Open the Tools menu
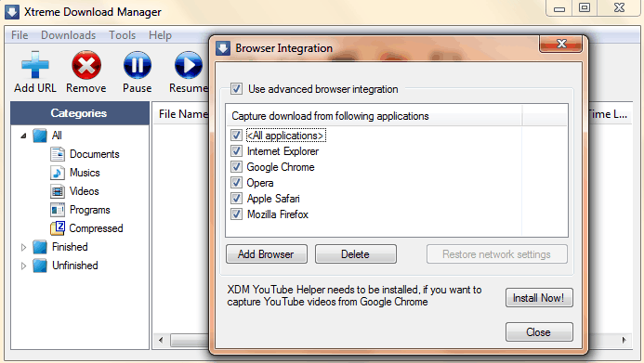Image resolution: width=644 pixels, height=363 pixels. 122,35
